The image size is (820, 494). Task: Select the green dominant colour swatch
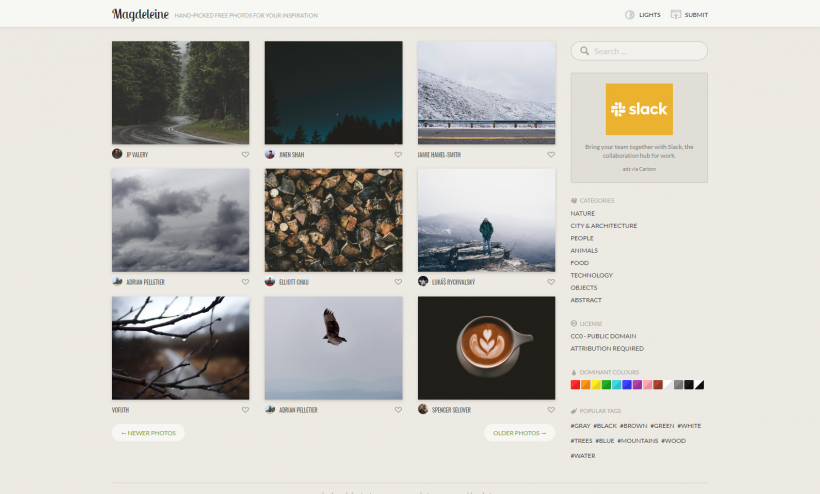pos(606,385)
